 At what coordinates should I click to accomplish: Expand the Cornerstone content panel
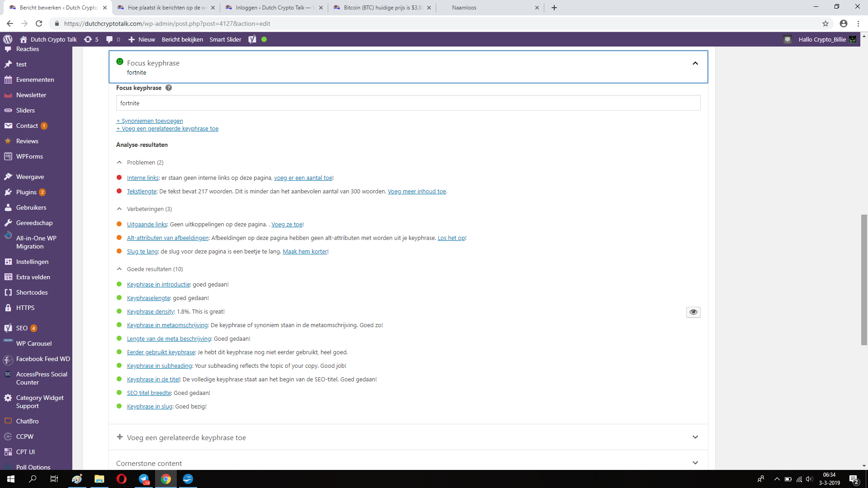point(695,463)
